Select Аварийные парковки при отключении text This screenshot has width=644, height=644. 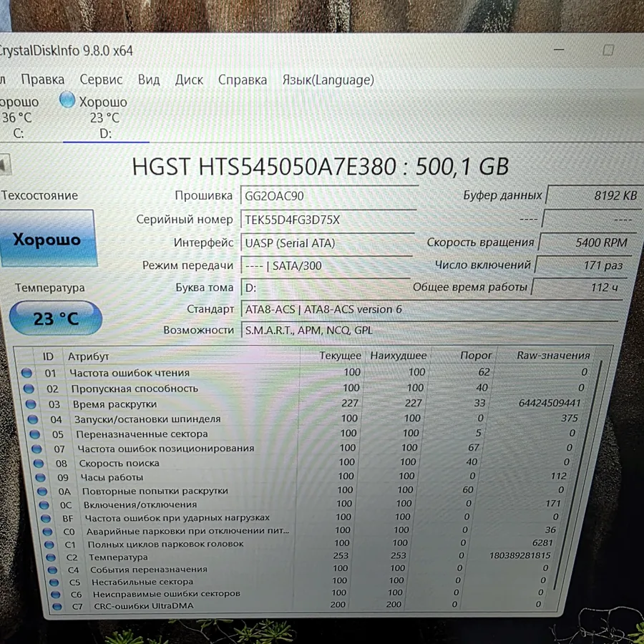click(187, 531)
